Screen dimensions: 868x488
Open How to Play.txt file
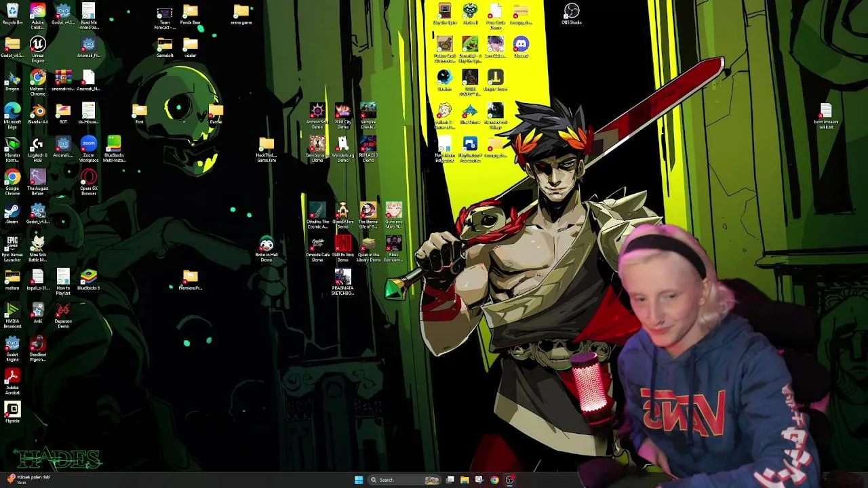click(63, 281)
